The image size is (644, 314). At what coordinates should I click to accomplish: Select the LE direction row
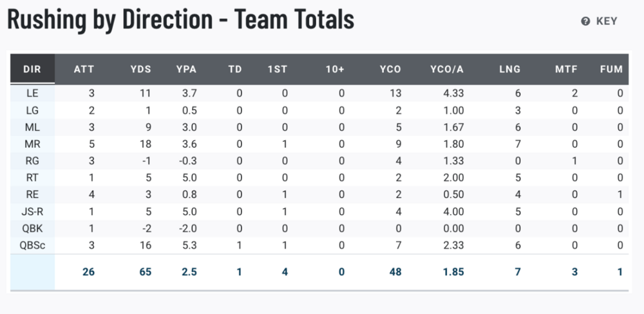[x=32, y=93]
